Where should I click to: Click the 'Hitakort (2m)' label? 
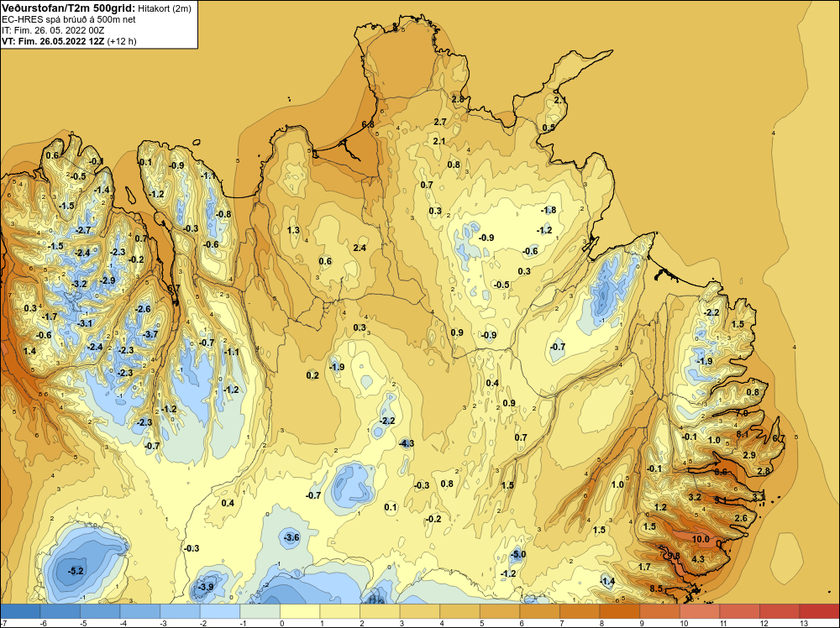click(165, 8)
